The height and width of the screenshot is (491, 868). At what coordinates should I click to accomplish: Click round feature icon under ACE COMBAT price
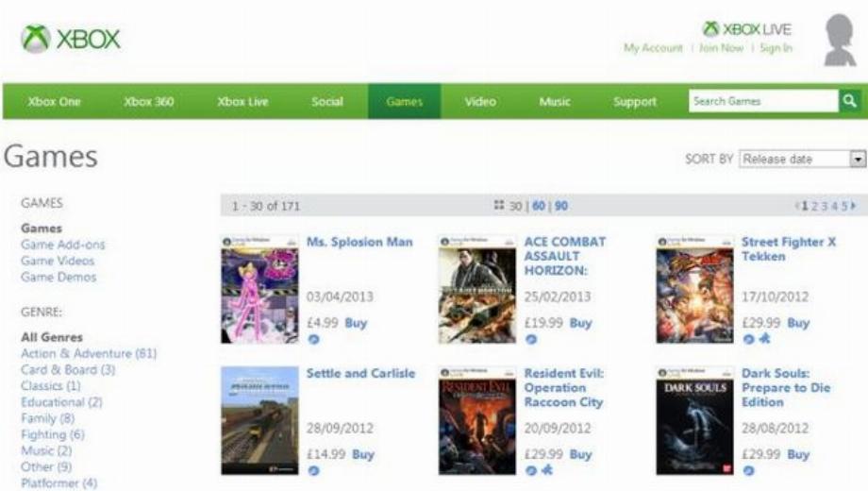pos(531,339)
